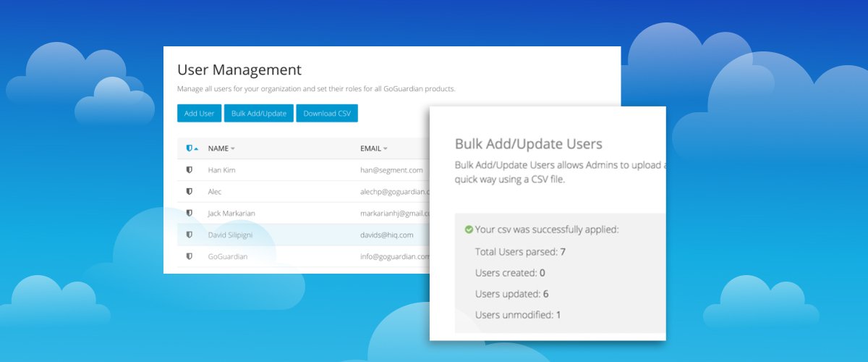Click 'Users updated: 6' line
This screenshot has width=868, height=362.
tap(511, 294)
